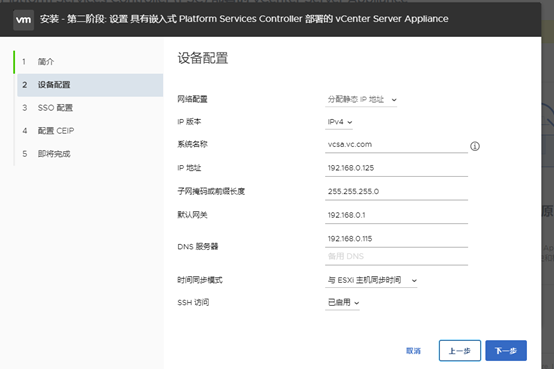This screenshot has width=554, height=369.
Task: Click the 默认网关 field 192.168.0.1
Action: (x=396, y=216)
